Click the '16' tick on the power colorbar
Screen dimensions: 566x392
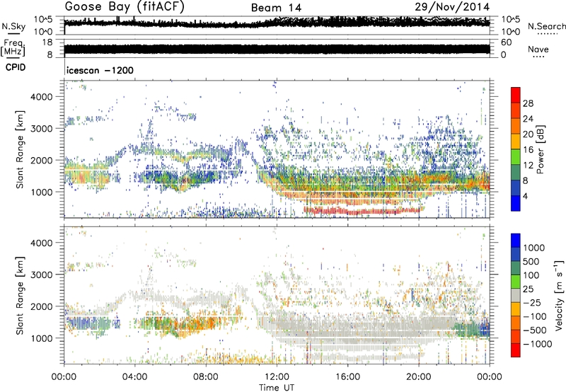coord(528,150)
